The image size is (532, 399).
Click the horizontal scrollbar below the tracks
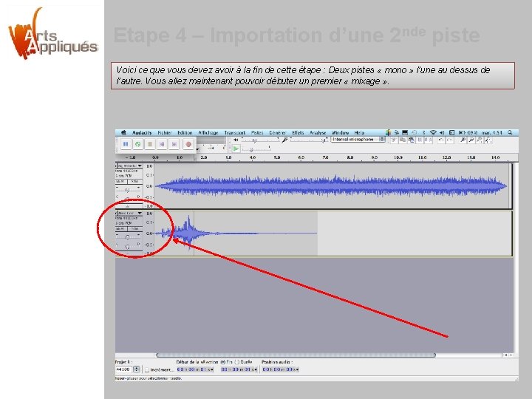(296, 355)
